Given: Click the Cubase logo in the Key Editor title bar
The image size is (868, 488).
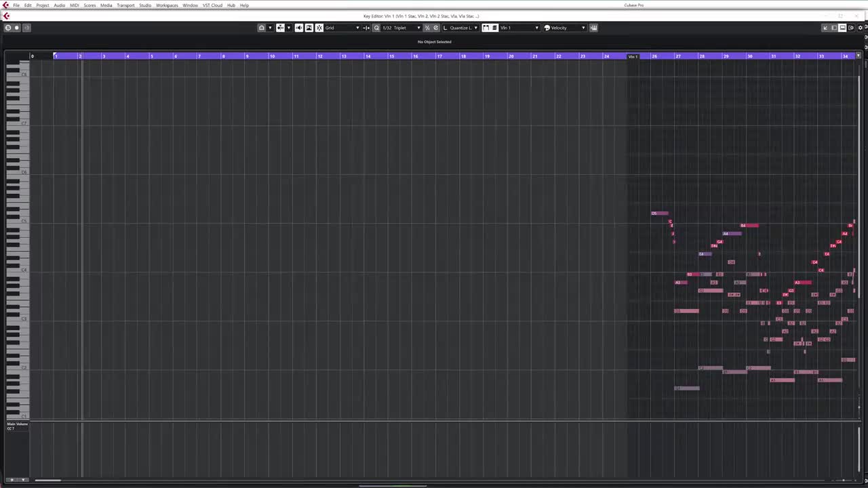Looking at the screenshot, I should 6,16.
